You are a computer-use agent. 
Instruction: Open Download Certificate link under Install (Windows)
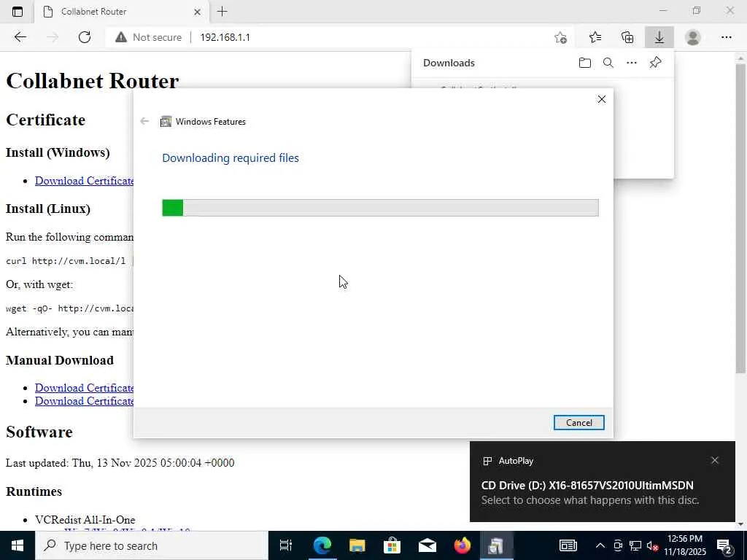click(x=85, y=181)
